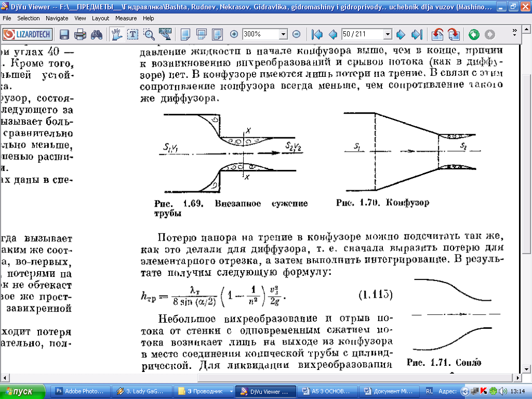Select the hand pan tool
The height and width of the screenshot is (399, 532).
(x=117, y=34)
